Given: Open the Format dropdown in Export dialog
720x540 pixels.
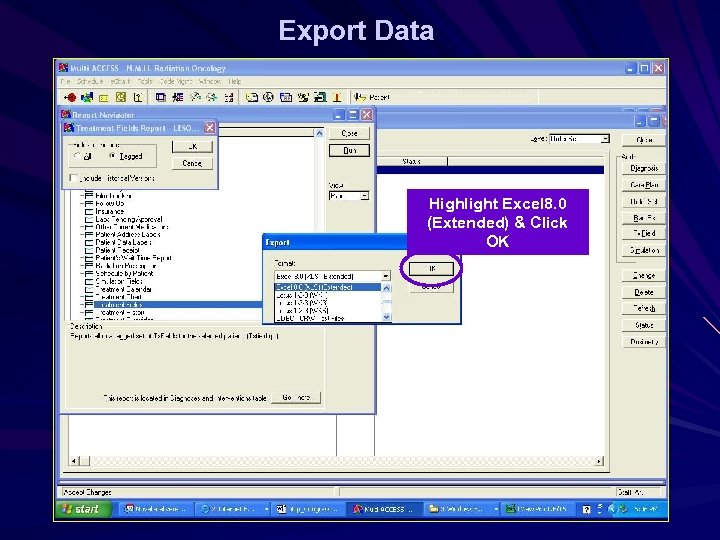Looking at the screenshot, I should (x=386, y=276).
